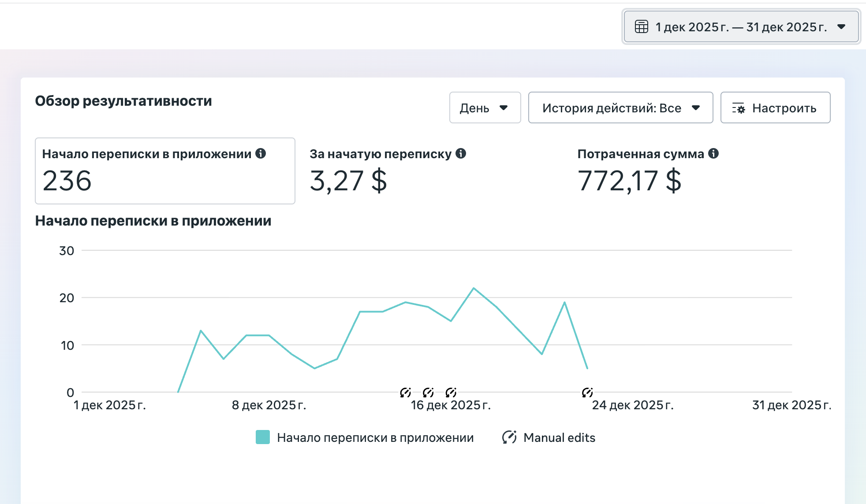
Task: Select the Начало переписки в приложении metric card
Action: tap(165, 171)
